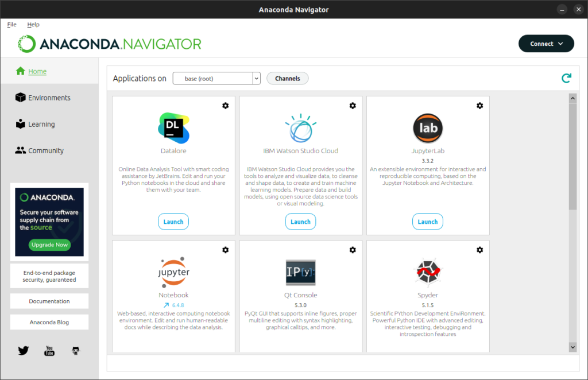Switch to the Learning tab

point(49,123)
